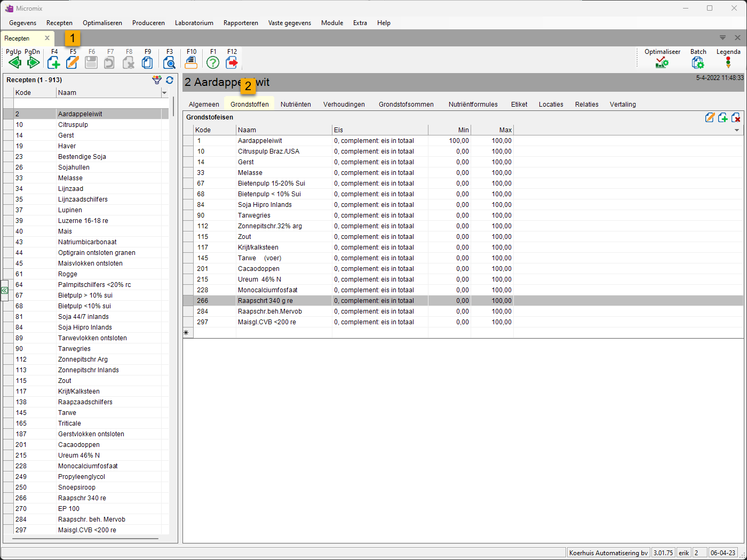Screen dimensions: 747x560
Task: Search records with F3 magnifier icon
Action: 169,62
